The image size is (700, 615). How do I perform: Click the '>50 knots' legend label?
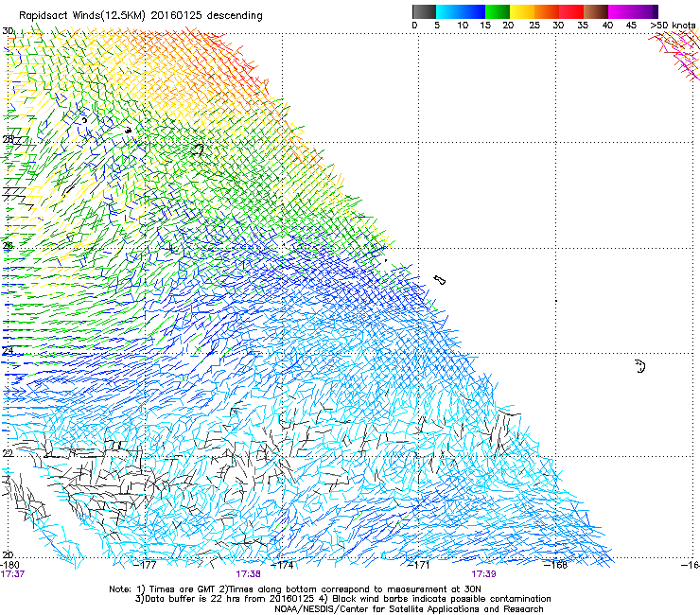[x=673, y=26]
